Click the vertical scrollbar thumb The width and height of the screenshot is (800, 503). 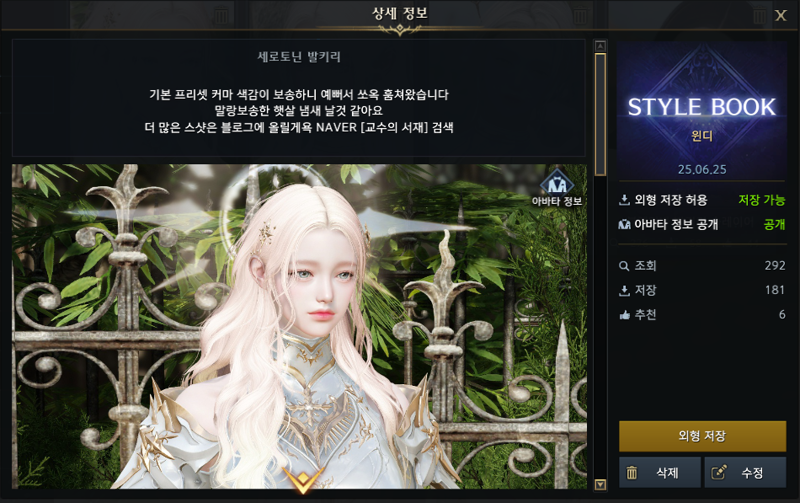tap(601, 114)
